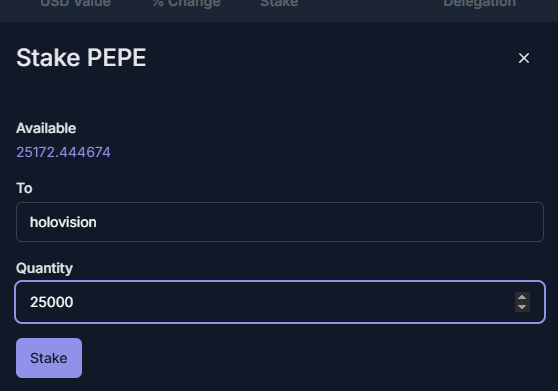Focus the Quantity input field
The height and width of the screenshot is (391, 558).
click(x=280, y=302)
